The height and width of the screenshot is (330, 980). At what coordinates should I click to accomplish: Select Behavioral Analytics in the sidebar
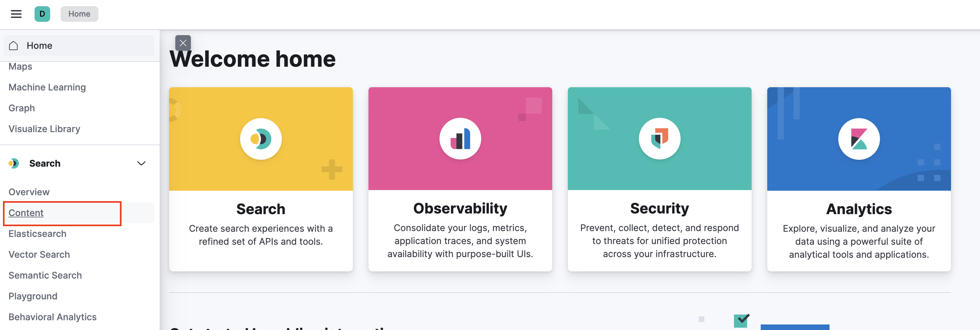(52, 317)
